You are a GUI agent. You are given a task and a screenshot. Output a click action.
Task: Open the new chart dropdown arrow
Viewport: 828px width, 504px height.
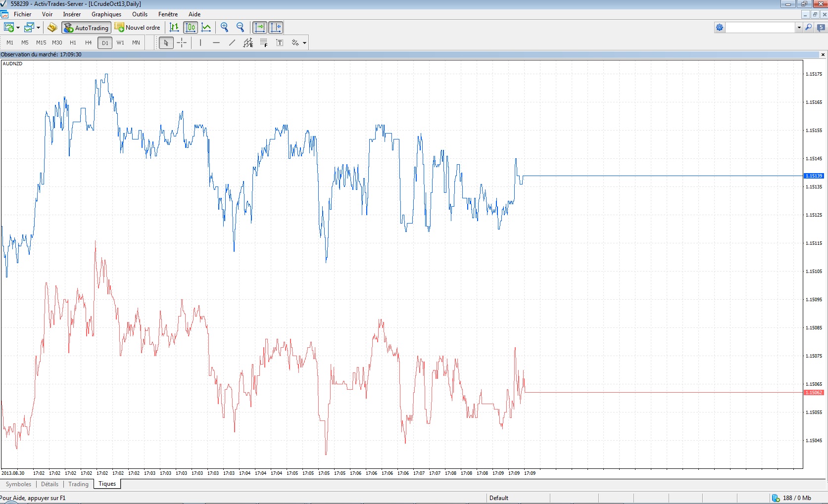tap(18, 28)
